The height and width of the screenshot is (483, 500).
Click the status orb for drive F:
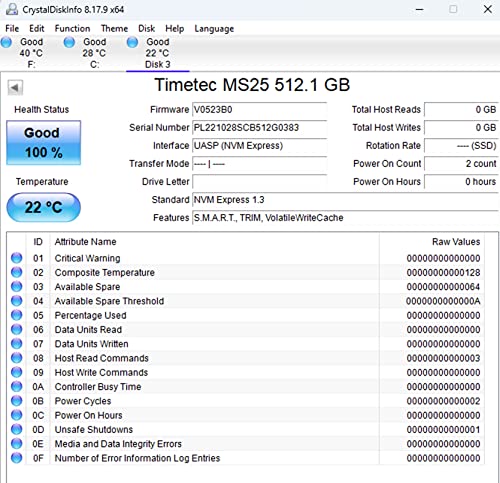coord(6,42)
